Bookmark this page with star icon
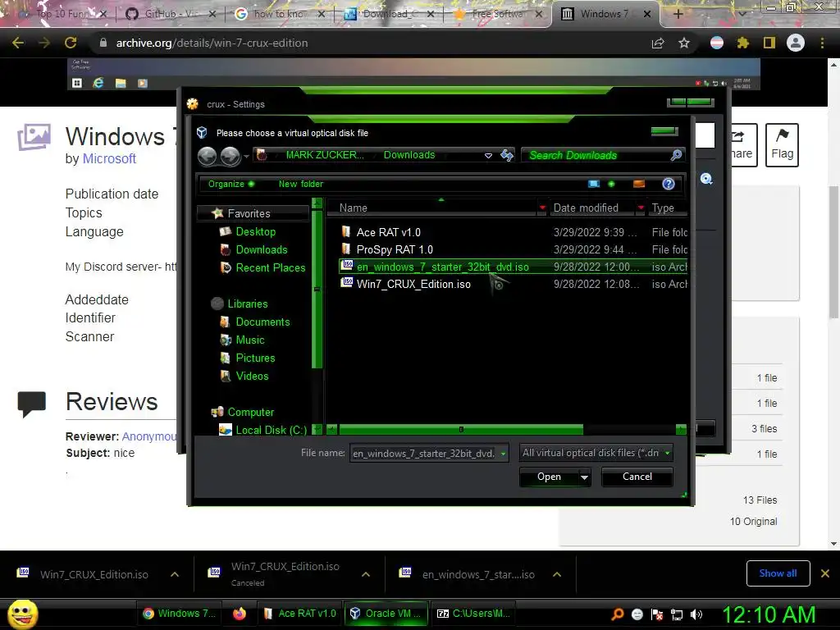This screenshot has height=630, width=840. 684,43
